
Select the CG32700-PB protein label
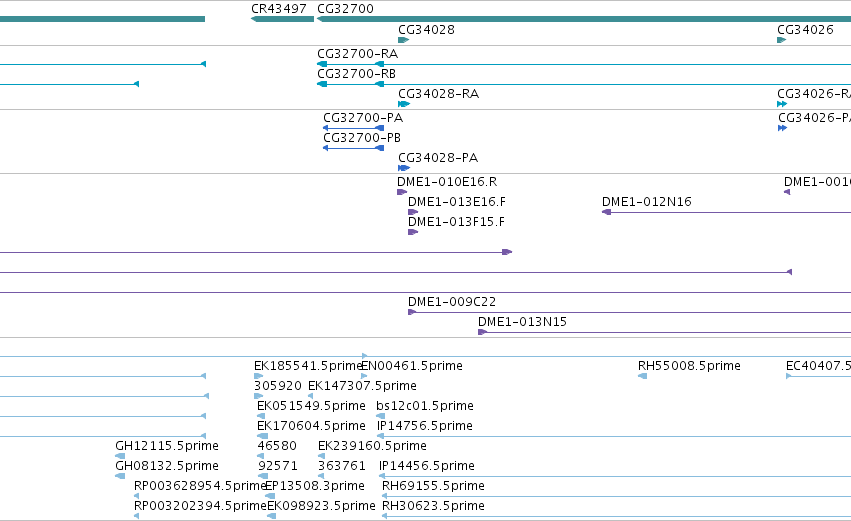pos(362,138)
